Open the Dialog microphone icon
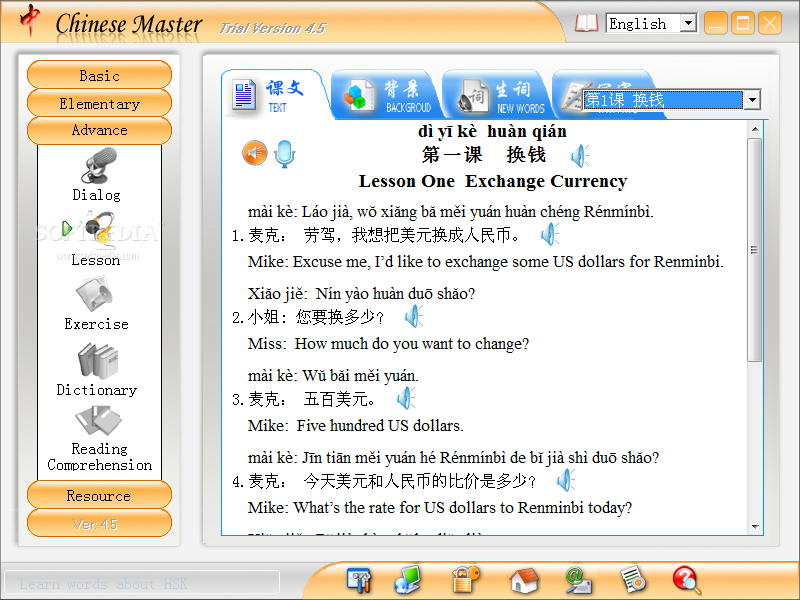The image size is (800, 600). coord(98,166)
